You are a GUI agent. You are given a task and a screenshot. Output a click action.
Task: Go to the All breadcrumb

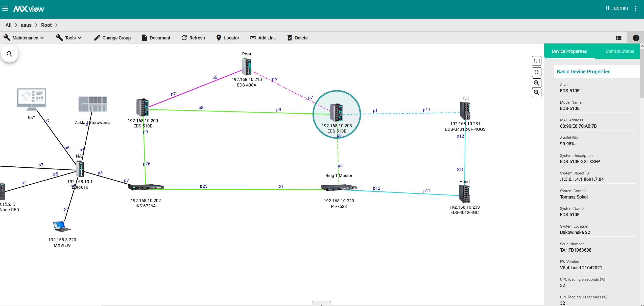tap(8, 25)
